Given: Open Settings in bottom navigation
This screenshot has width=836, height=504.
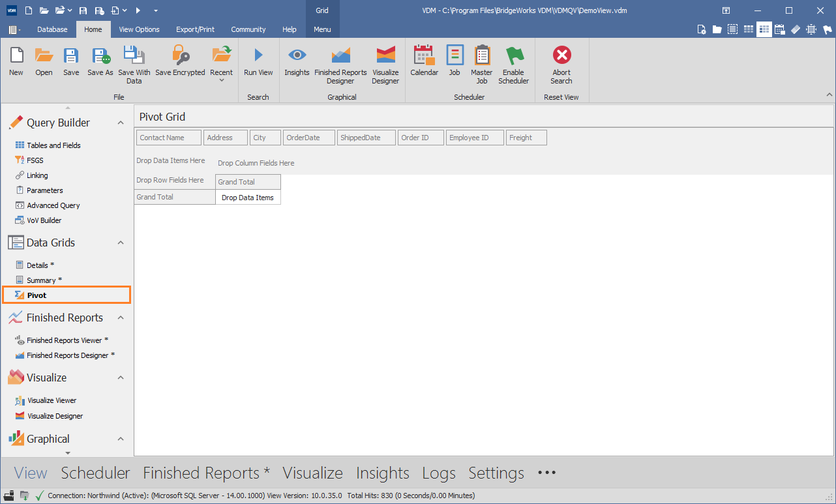Looking at the screenshot, I should (x=496, y=473).
